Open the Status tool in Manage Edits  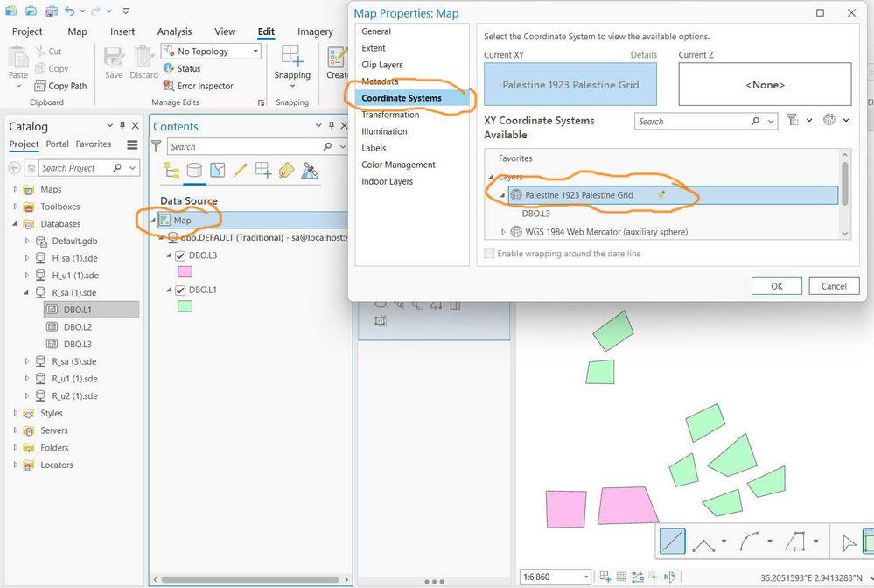(x=181, y=68)
